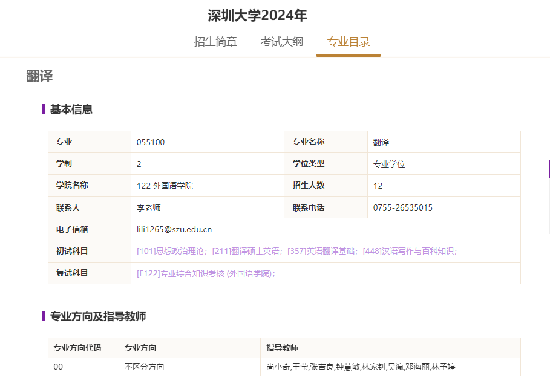This screenshot has height=392, width=550.
Task: Select the 翻译 value beside 专业名称
Action: click(381, 142)
